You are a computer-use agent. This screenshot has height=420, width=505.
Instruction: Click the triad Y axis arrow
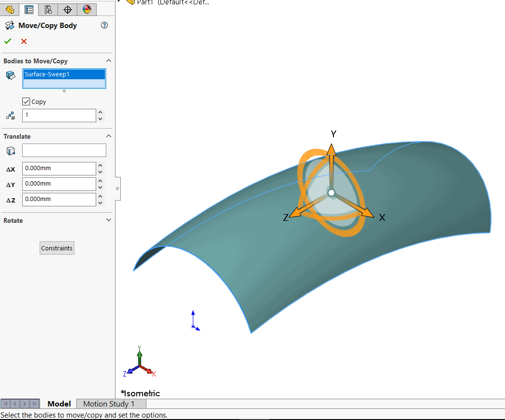[332, 150]
